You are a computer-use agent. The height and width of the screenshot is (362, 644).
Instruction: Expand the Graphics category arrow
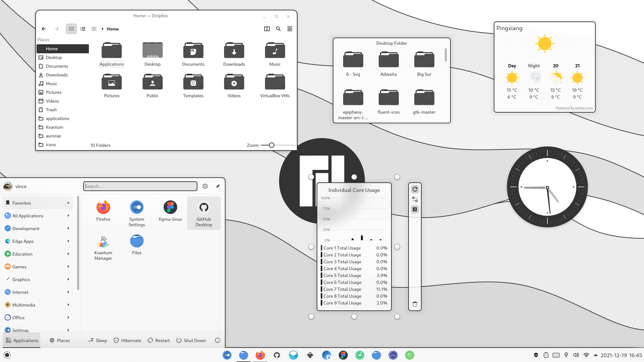pos(68,280)
